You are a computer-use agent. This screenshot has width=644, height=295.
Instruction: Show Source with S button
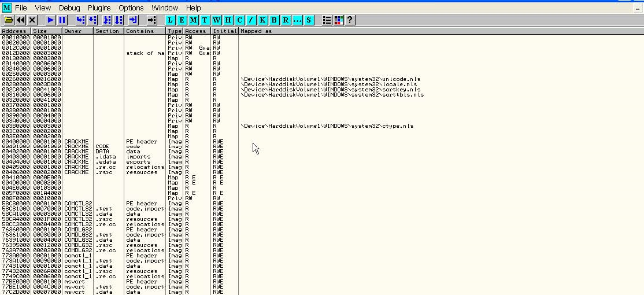309,20
